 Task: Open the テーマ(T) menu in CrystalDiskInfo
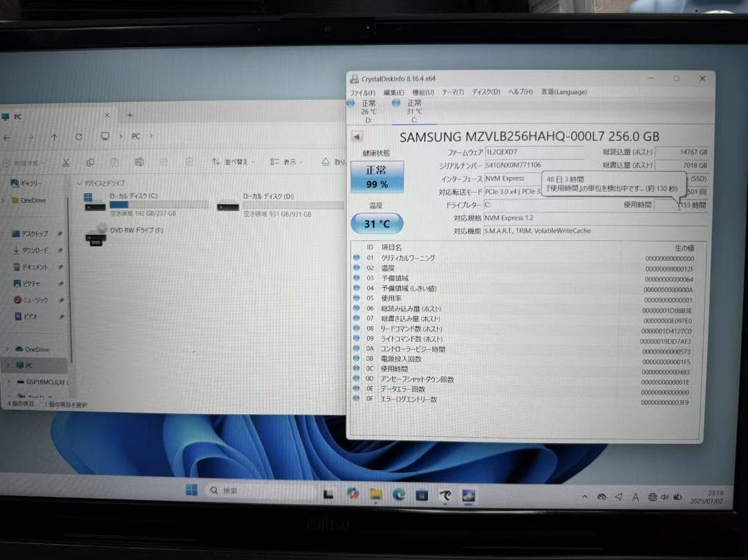point(450,92)
